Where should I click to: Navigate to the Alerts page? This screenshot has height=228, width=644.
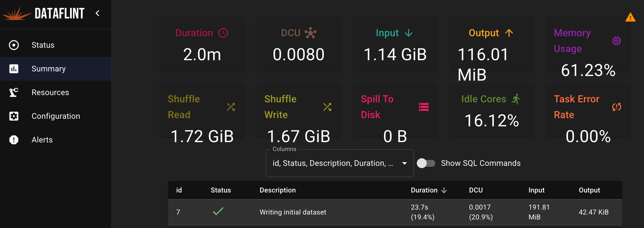click(42, 140)
